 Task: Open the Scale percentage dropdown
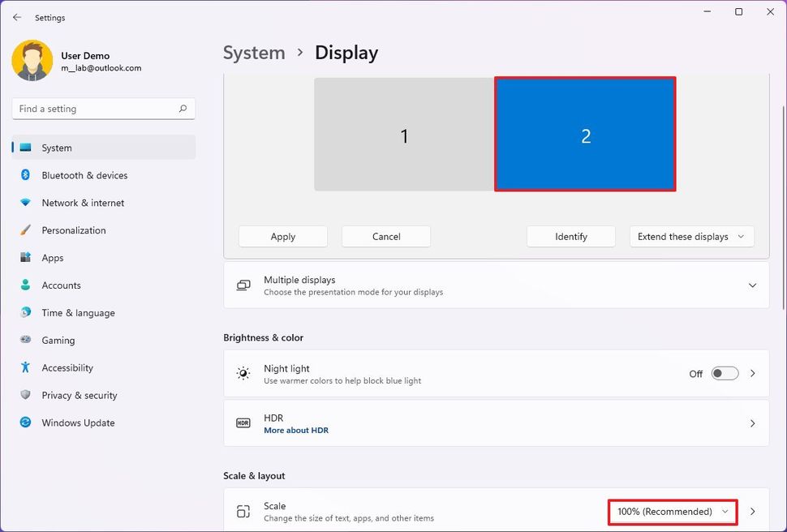672,512
